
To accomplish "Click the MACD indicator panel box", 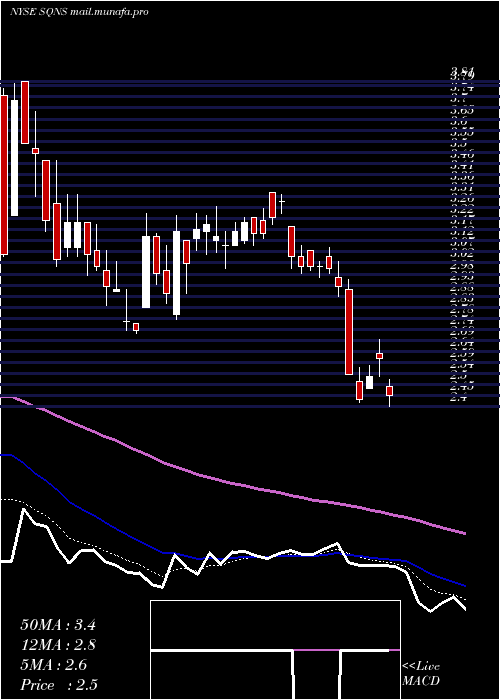I will click(275, 650).
